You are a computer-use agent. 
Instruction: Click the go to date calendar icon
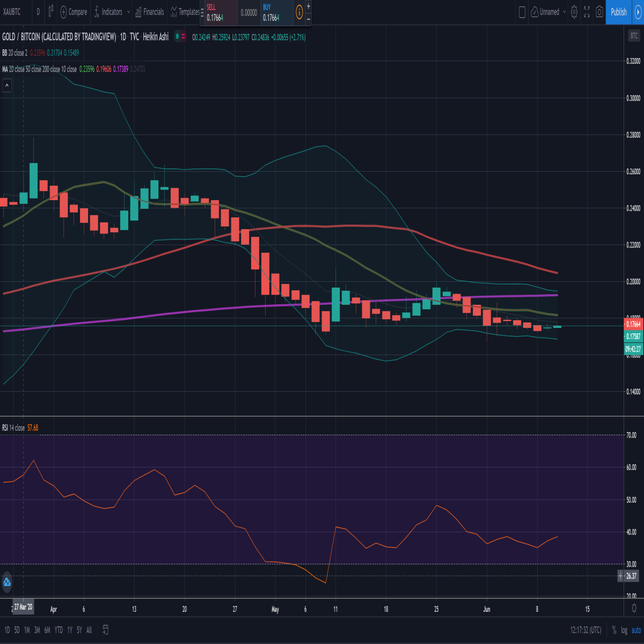(x=106, y=629)
